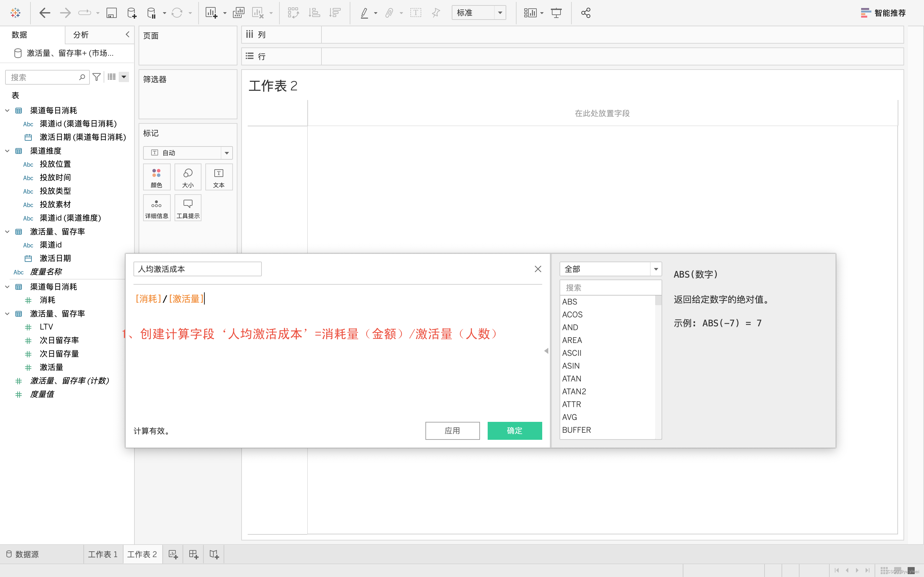Click the new dashboard icon in bottom tabs
Screen dimensions: 924x577
[193, 554]
